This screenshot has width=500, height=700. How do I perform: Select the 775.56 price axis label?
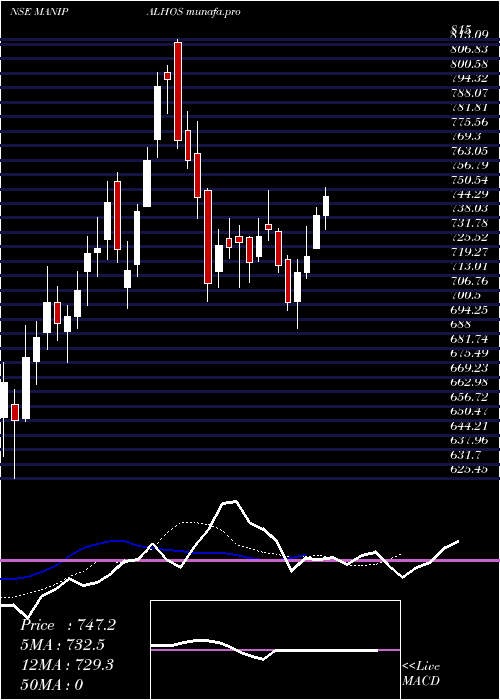coord(469,121)
